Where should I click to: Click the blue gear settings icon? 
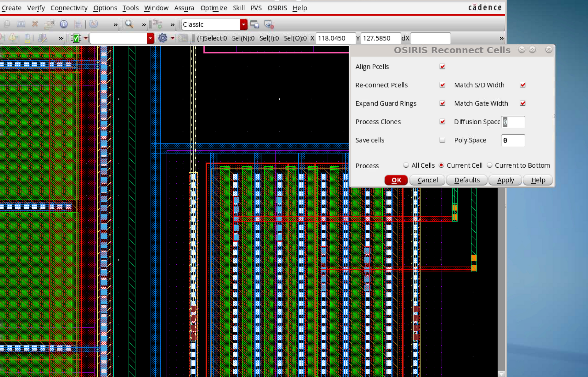(163, 38)
